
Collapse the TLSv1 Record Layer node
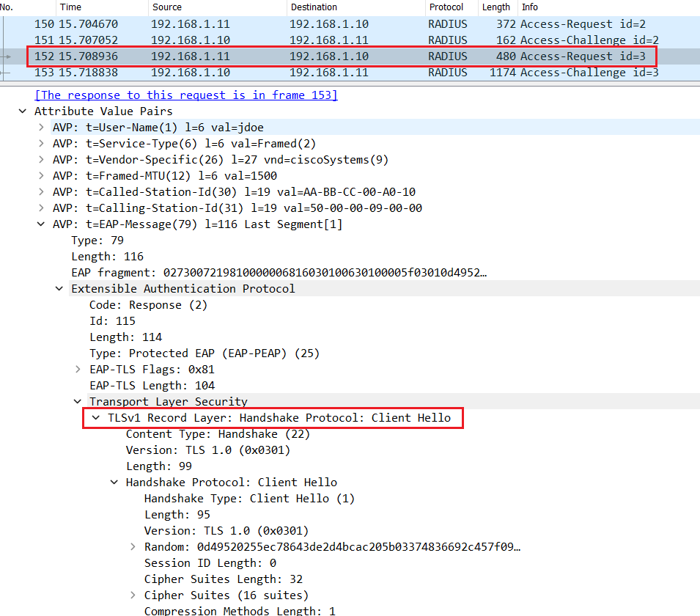point(95,417)
